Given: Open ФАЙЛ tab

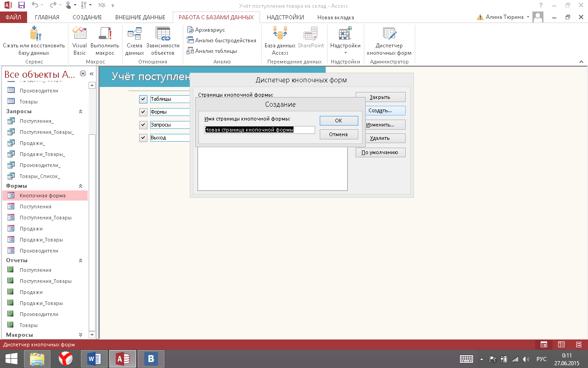Looking at the screenshot, I should [13, 17].
